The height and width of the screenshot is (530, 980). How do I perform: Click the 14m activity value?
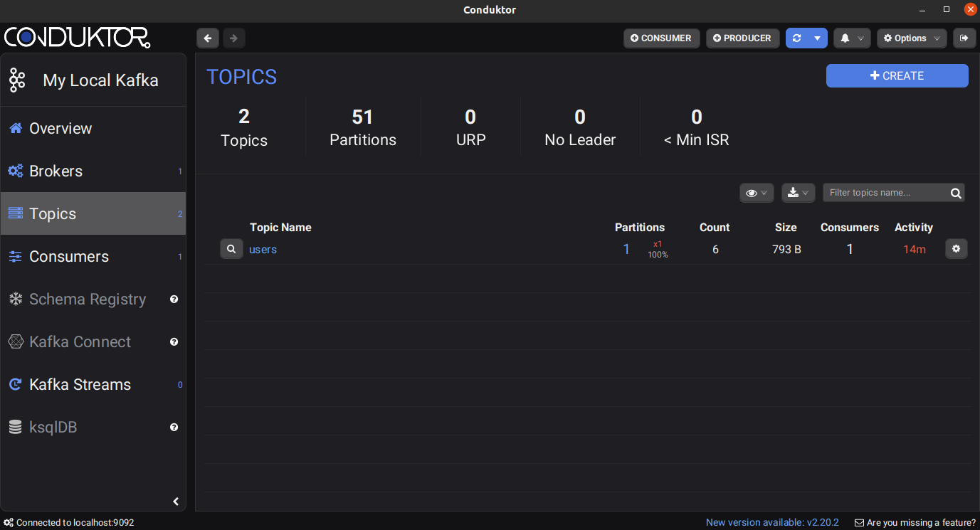[x=915, y=250]
